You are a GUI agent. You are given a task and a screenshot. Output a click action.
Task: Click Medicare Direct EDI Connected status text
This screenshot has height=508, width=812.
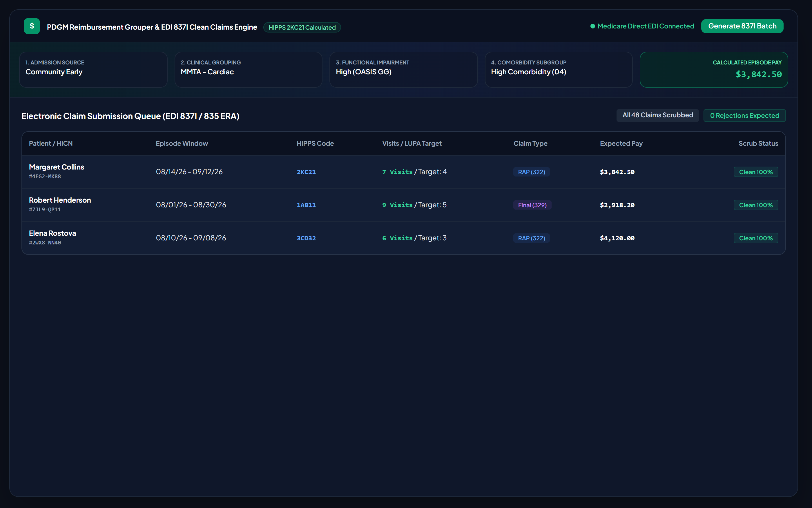[x=646, y=26]
